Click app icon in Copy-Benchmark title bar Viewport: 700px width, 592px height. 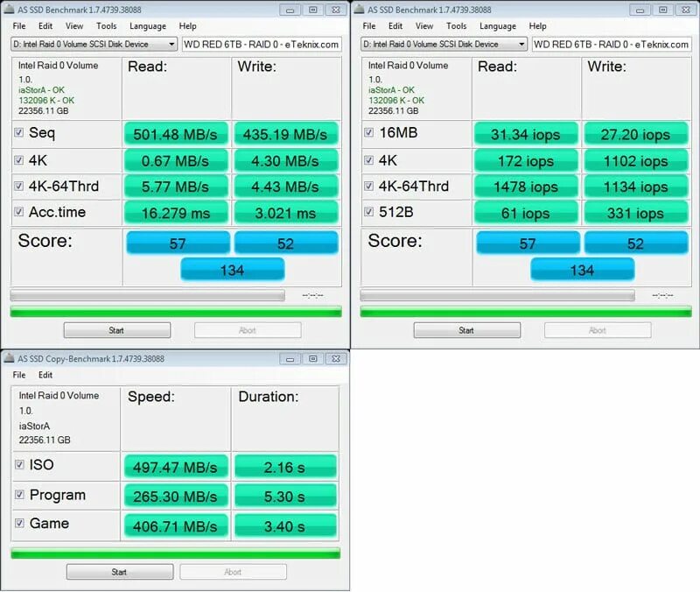click(x=9, y=358)
